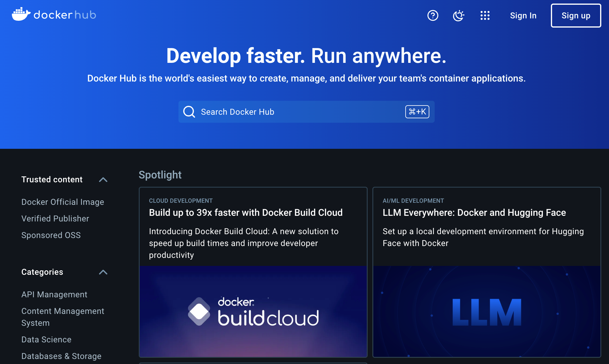Click the Docker Hub whale logo
This screenshot has height=364, width=609.
click(x=54, y=14)
